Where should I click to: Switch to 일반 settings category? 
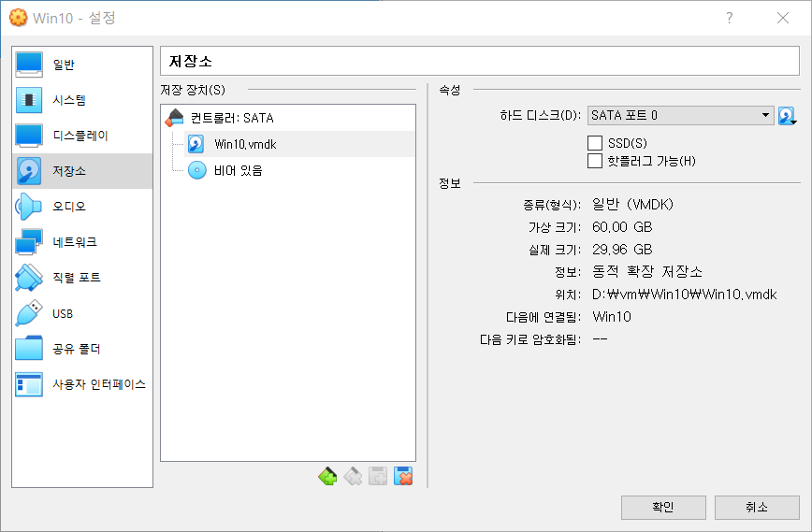tap(82, 65)
